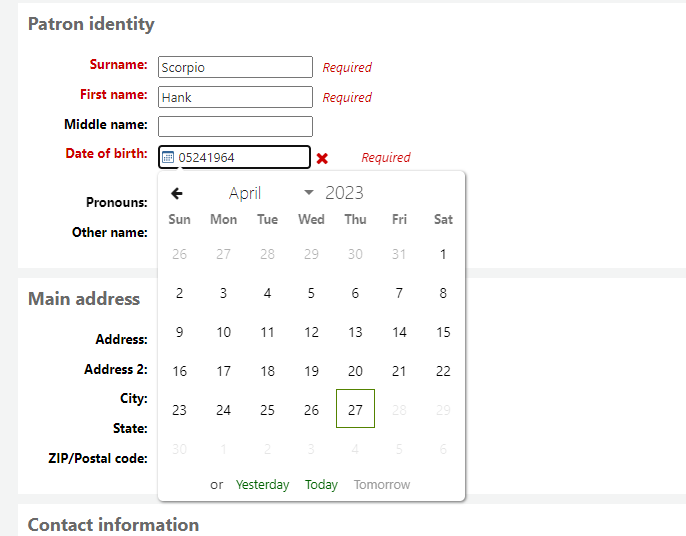
Task: Click the 2023 year field in calendar
Action: pos(345,193)
